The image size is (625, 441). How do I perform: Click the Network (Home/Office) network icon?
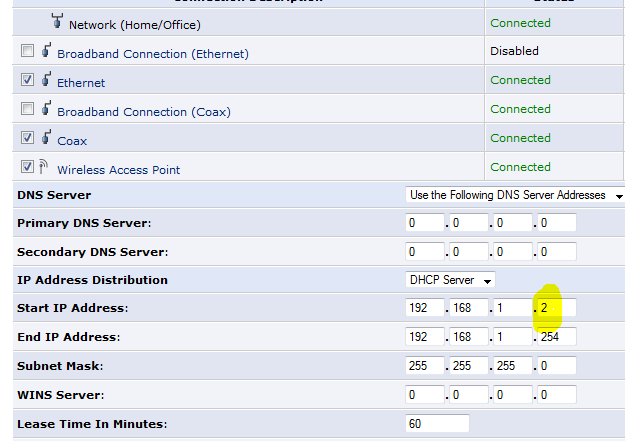click(x=57, y=21)
